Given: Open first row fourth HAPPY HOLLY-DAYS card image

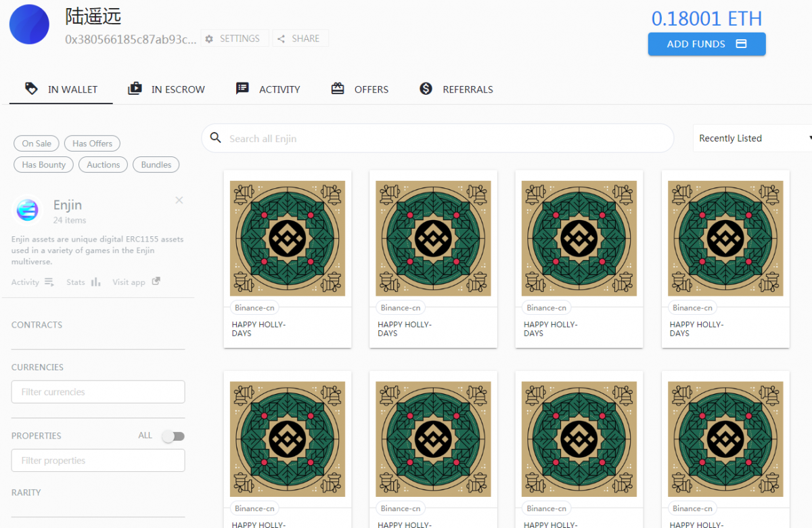Looking at the screenshot, I should tap(725, 238).
